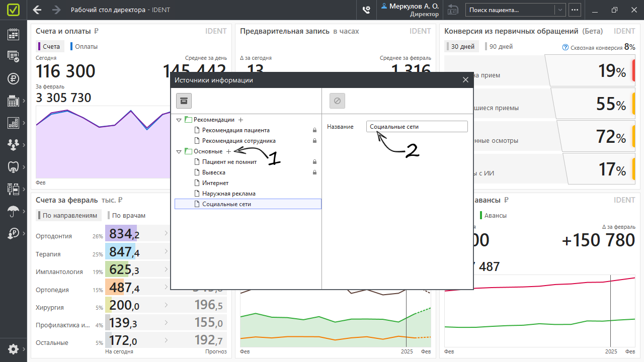Click the 19% conversion value
The width and height of the screenshot is (644, 362).
pos(612,71)
